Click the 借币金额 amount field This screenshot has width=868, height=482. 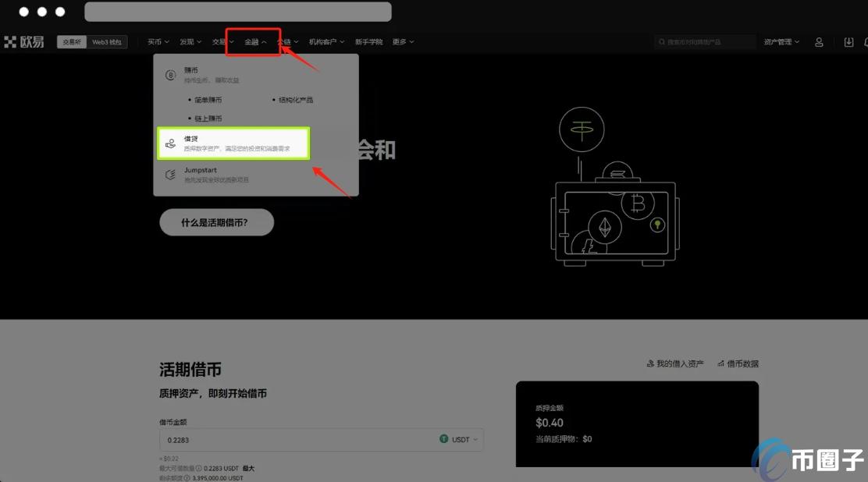321,440
